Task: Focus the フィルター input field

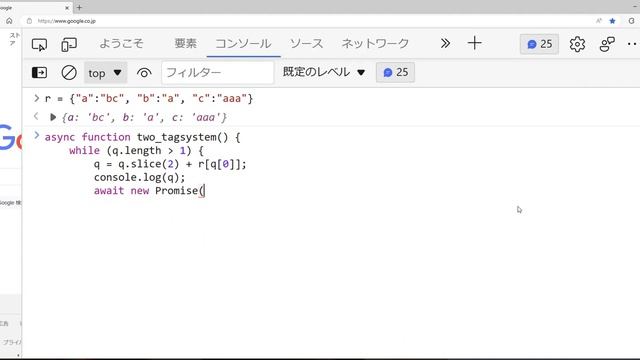Action: click(x=218, y=73)
